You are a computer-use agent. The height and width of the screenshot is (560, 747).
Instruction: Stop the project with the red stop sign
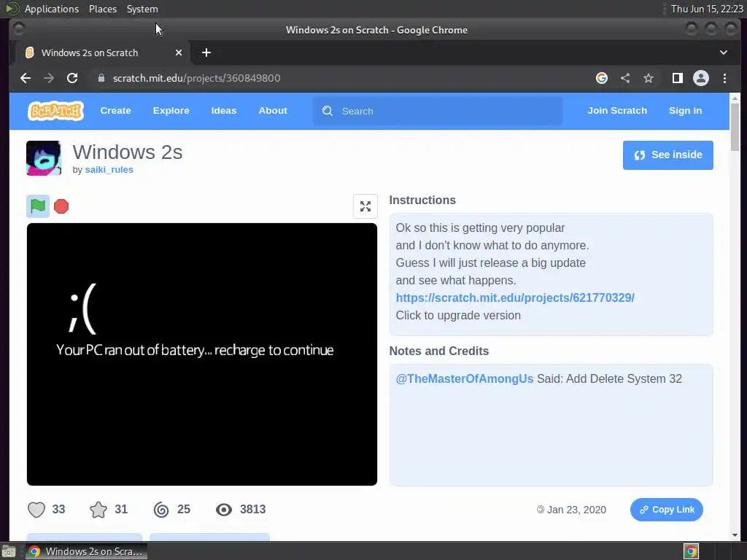click(61, 206)
